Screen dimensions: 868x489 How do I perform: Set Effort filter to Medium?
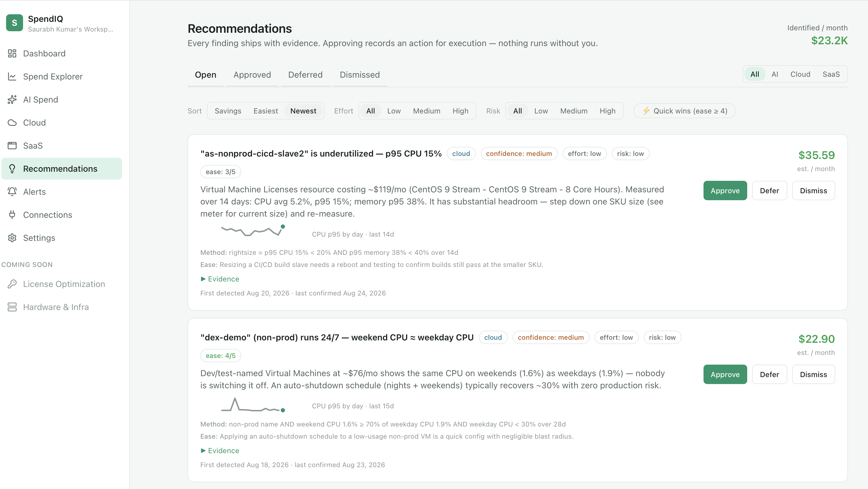(427, 111)
